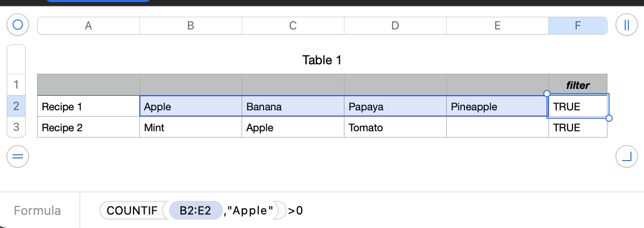Select the Recipe 2 cell

pos(88,127)
